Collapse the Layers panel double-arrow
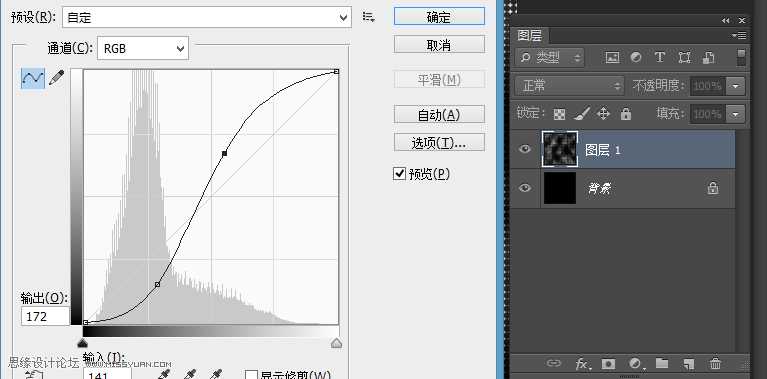This screenshot has height=379, width=767. click(726, 20)
